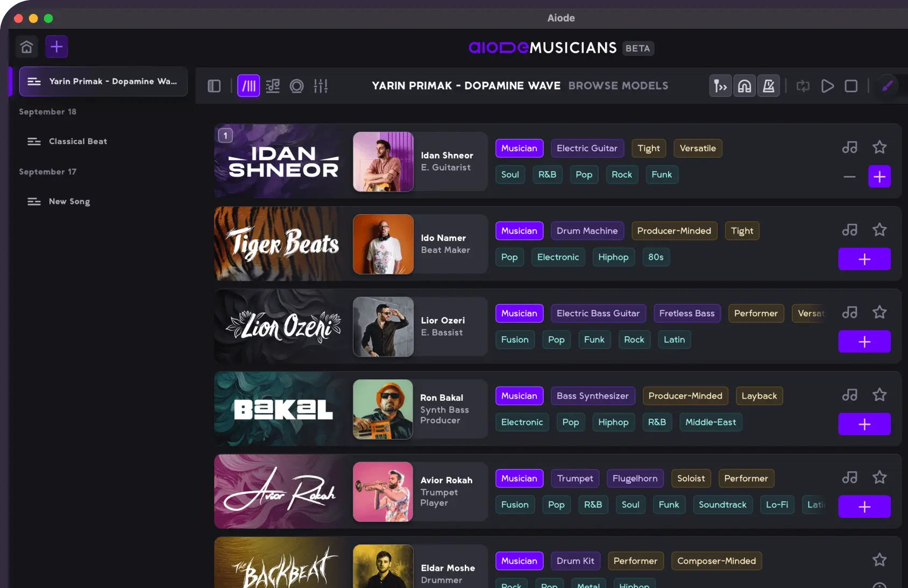Favorite Avior Rokah with the star

pyautogui.click(x=879, y=478)
